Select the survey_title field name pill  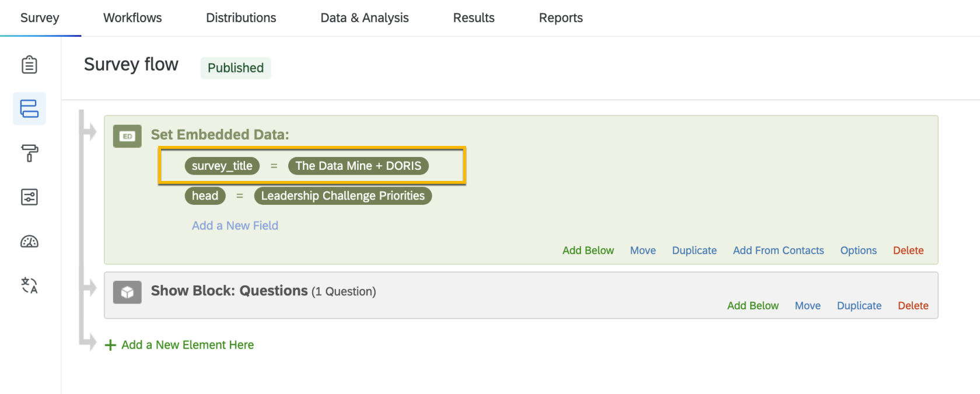click(x=222, y=166)
